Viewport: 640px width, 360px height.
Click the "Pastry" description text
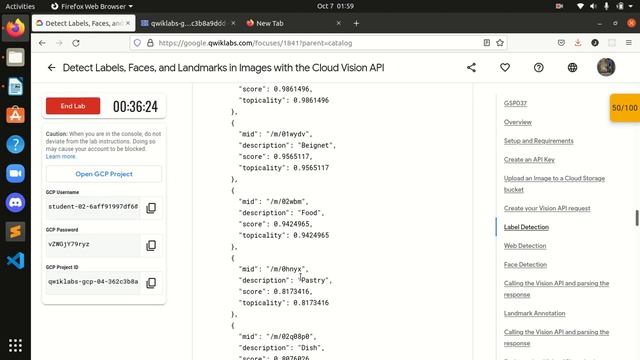[x=314, y=280]
